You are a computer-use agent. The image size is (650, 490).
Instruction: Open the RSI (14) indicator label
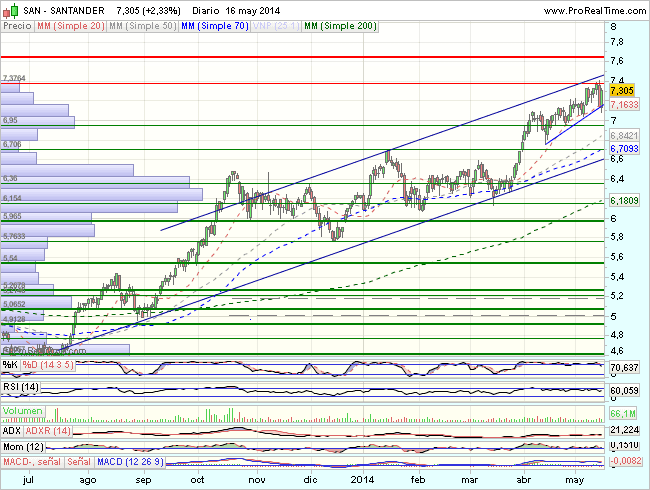(21, 387)
